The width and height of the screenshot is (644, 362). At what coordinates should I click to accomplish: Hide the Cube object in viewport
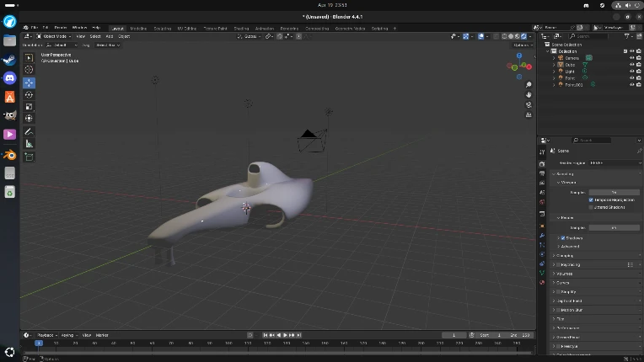632,64
